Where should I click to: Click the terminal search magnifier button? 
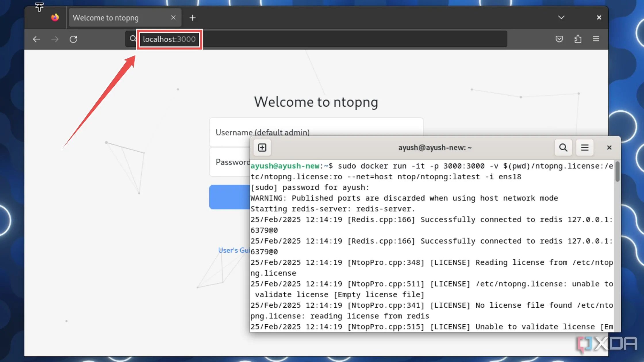[x=563, y=148]
